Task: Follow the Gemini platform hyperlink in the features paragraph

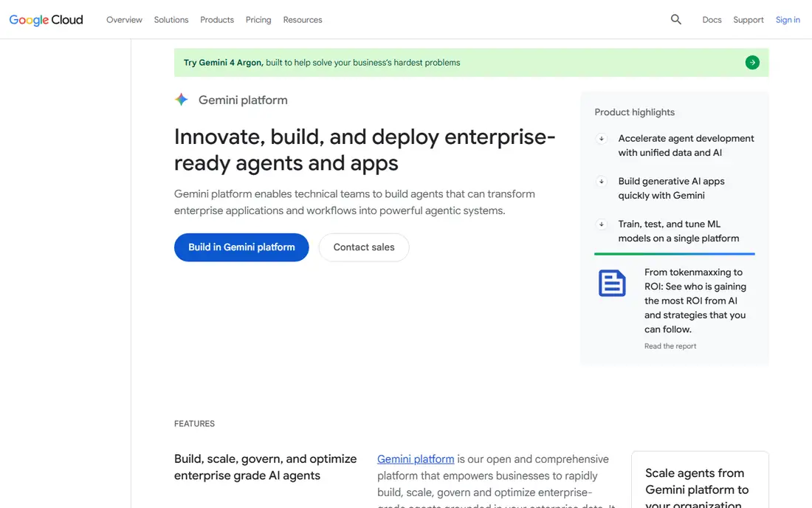Action: 416,459
